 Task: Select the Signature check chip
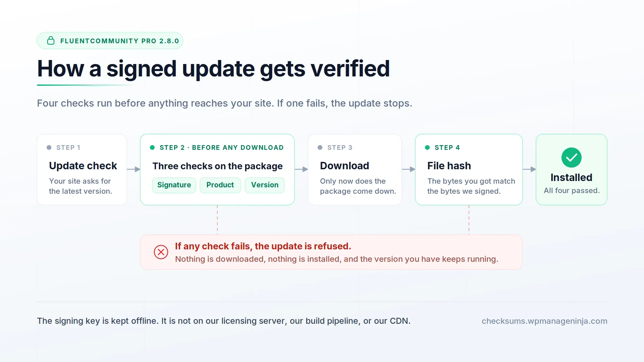click(x=174, y=185)
